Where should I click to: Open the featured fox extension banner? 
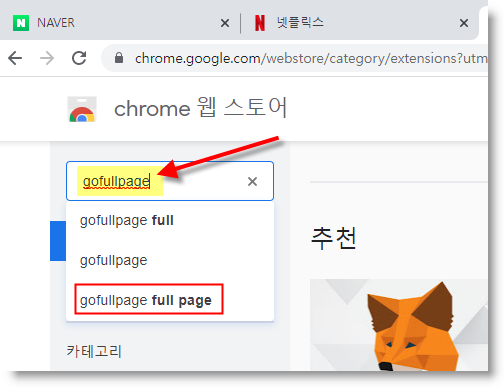click(x=399, y=325)
